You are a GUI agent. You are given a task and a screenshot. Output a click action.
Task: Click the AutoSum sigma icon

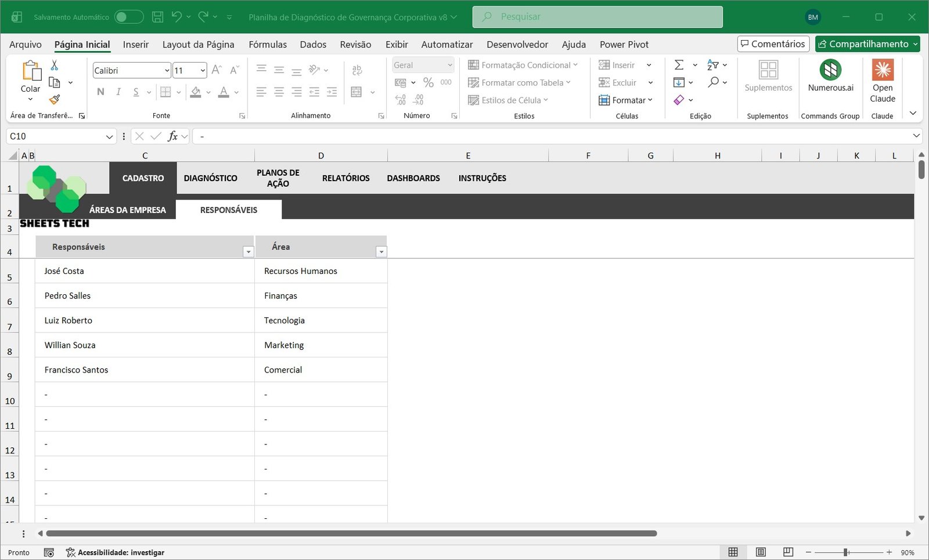pyautogui.click(x=679, y=65)
